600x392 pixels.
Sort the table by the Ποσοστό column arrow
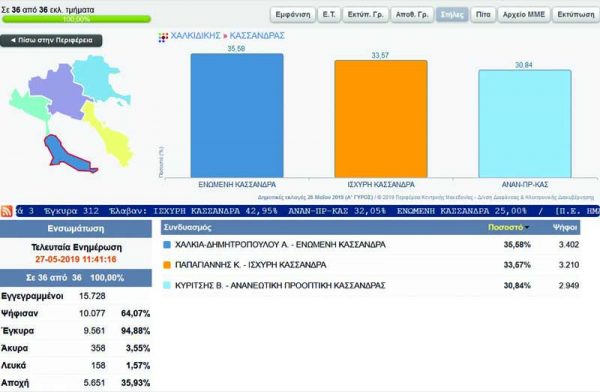[x=527, y=227]
